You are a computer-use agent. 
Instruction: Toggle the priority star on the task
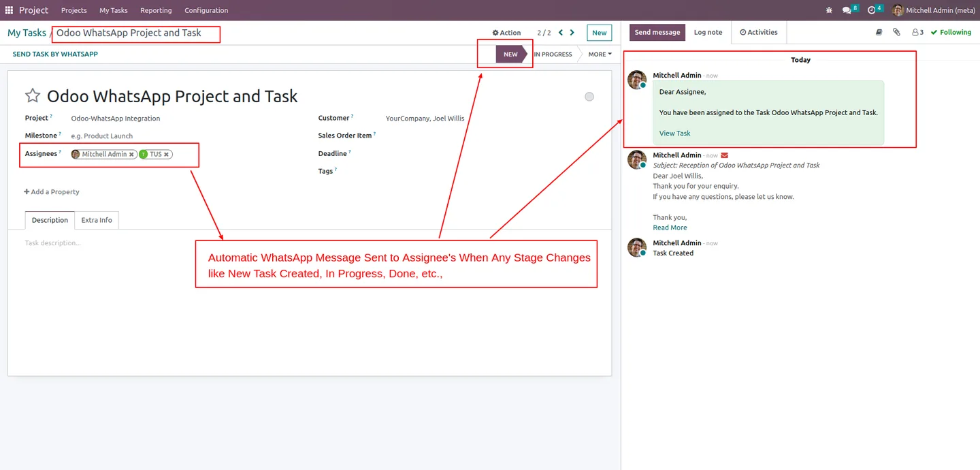tap(32, 96)
